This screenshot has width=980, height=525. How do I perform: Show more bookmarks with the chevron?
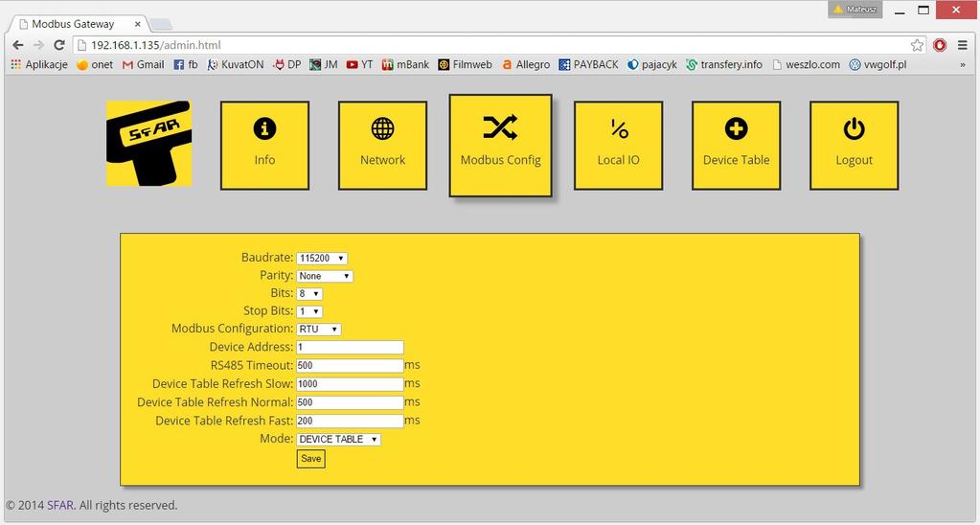[x=963, y=64]
